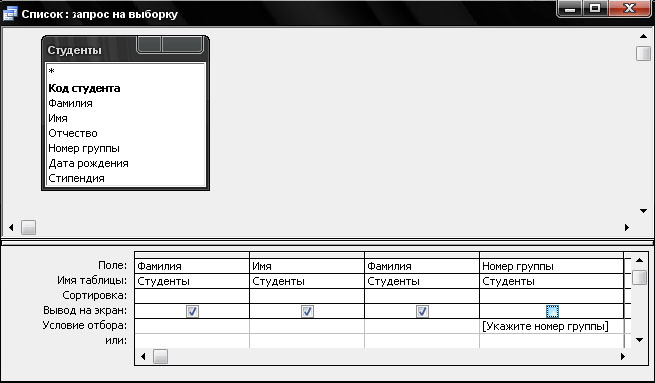This screenshot has width=655, height=383.
Task: Click upper pane vertical scrollbar up arrow
Action: [643, 36]
